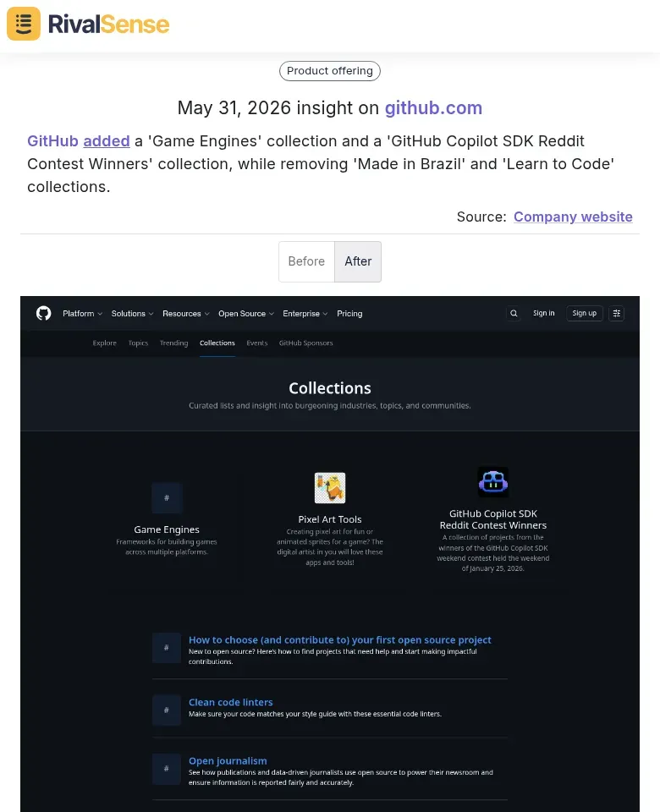Toggle to the After view
Image resolution: width=660 pixels, height=812 pixels.
[x=358, y=261]
